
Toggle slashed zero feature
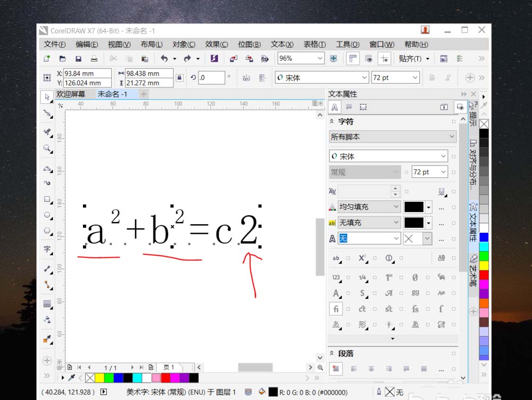coord(415,277)
